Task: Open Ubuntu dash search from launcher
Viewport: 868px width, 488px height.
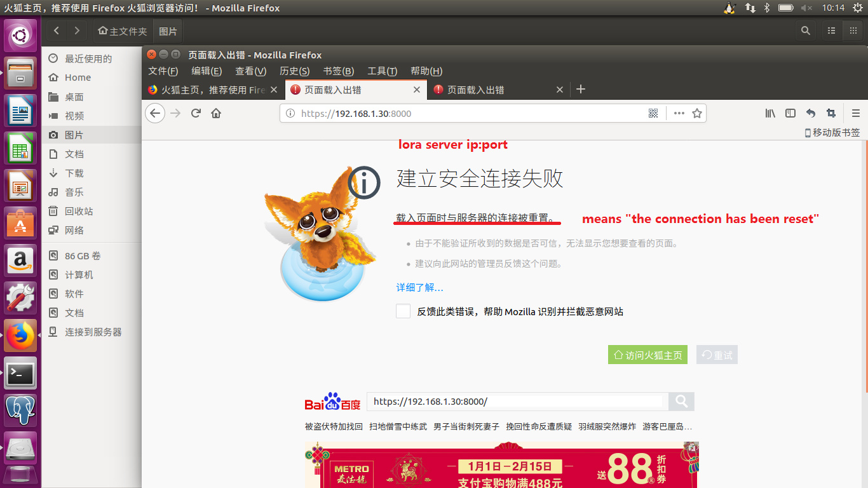Action: coord(20,35)
